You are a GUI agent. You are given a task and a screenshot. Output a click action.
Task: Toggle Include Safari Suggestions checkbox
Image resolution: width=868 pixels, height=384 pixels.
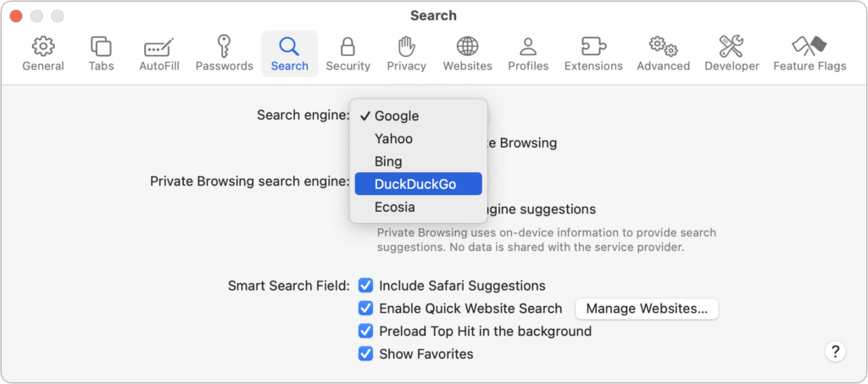pos(365,286)
